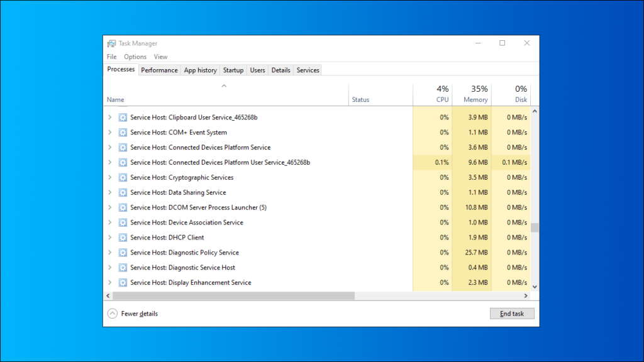Expand the COM+ Event System row

109,133
